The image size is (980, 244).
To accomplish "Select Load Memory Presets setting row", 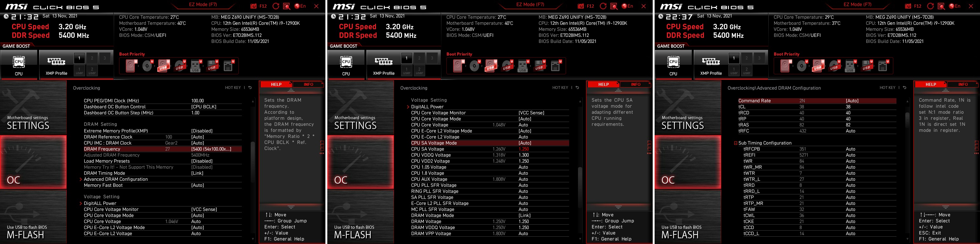I will [163, 161].
